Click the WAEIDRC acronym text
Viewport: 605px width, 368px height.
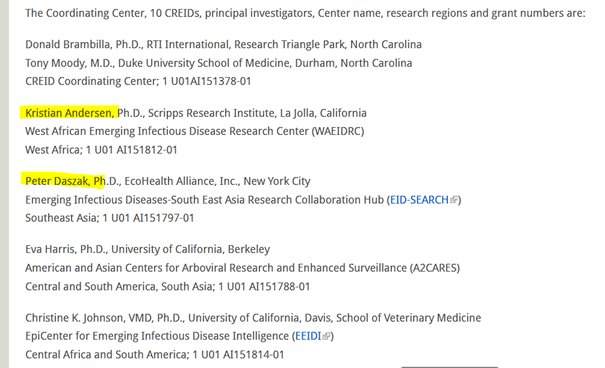click(338, 131)
